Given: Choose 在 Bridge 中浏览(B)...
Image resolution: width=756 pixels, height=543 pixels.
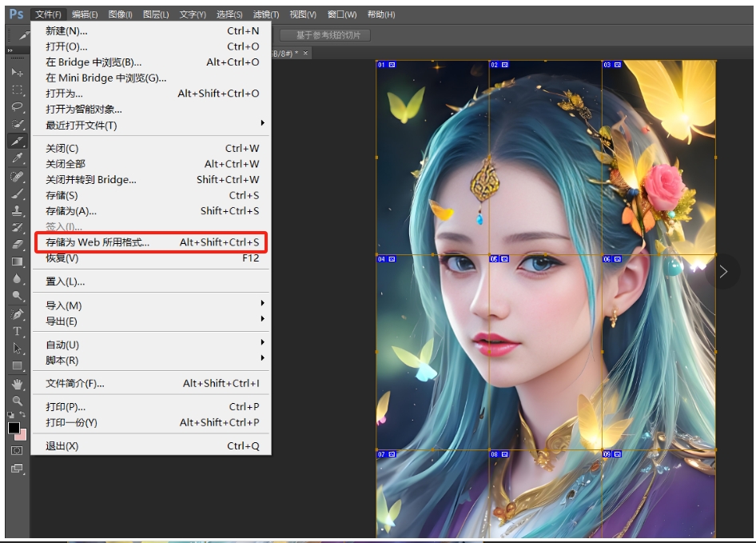Looking at the screenshot, I should pos(151,62).
